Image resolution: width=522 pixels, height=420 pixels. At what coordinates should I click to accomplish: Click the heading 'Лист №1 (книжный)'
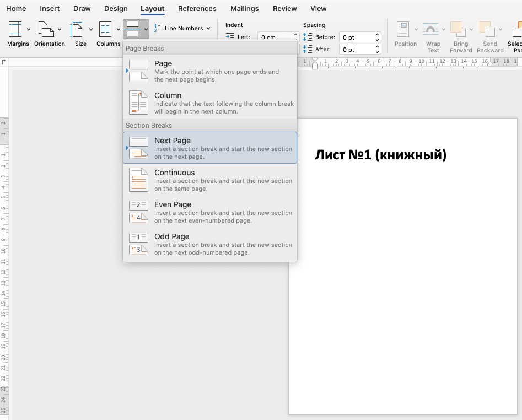click(380, 155)
